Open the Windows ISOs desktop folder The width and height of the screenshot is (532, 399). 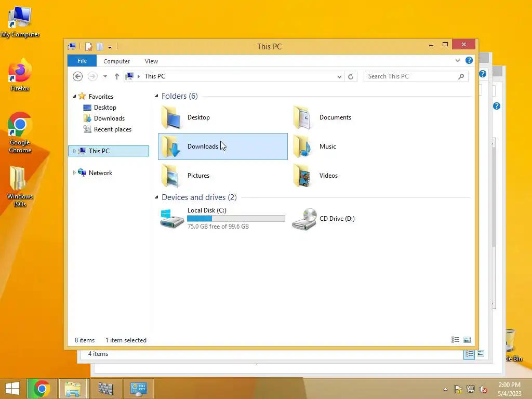click(20, 187)
